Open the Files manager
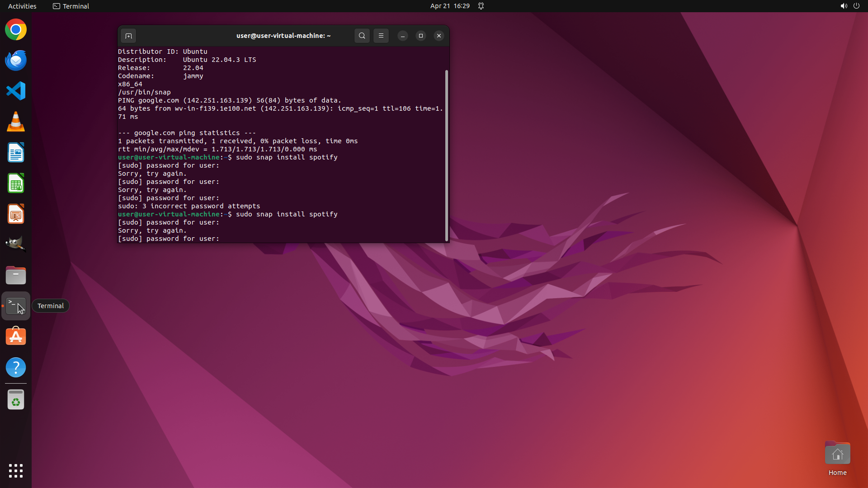 pyautogui.click(x=16, y=275)
